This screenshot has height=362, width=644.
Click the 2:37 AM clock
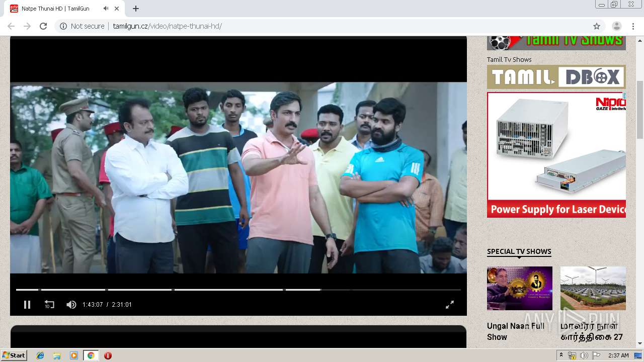[618, 355]
